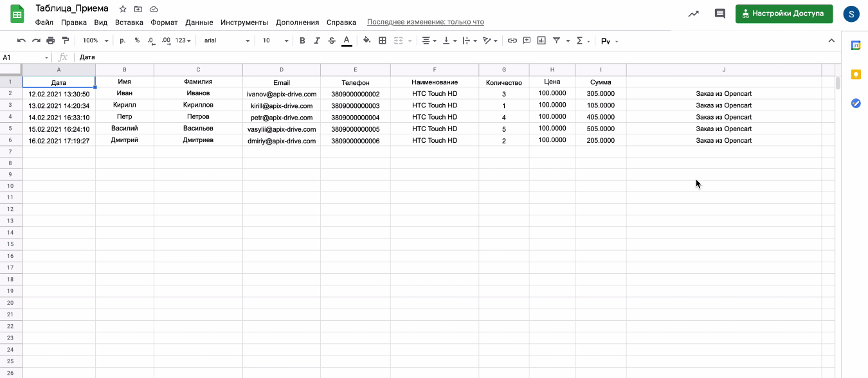Select row header 4

tap(11, 117)
